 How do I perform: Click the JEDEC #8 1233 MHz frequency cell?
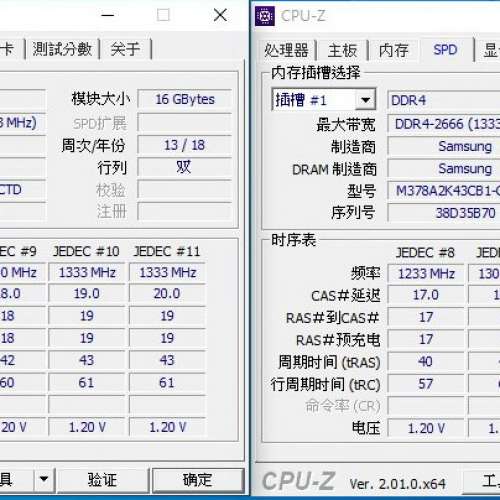tap(426, 274)
